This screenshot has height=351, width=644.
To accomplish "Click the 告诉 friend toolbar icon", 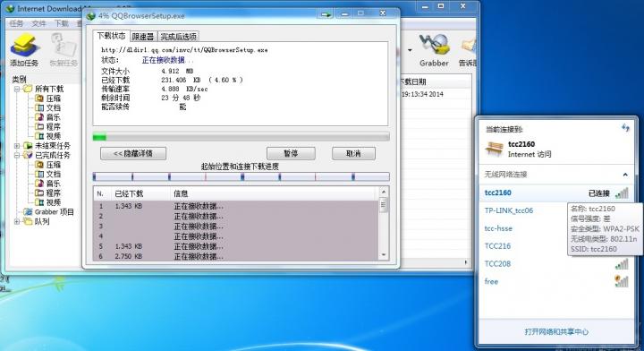I will (468, 50).
